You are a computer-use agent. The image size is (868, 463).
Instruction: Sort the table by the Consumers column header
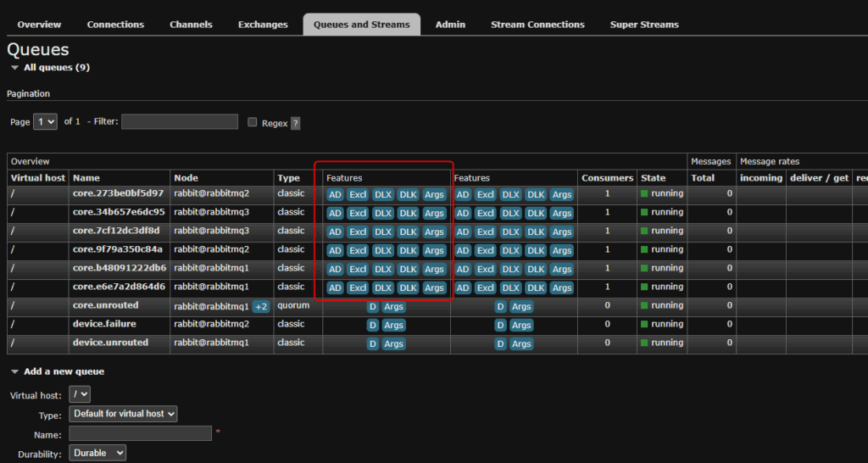click(x=607, y=178)
